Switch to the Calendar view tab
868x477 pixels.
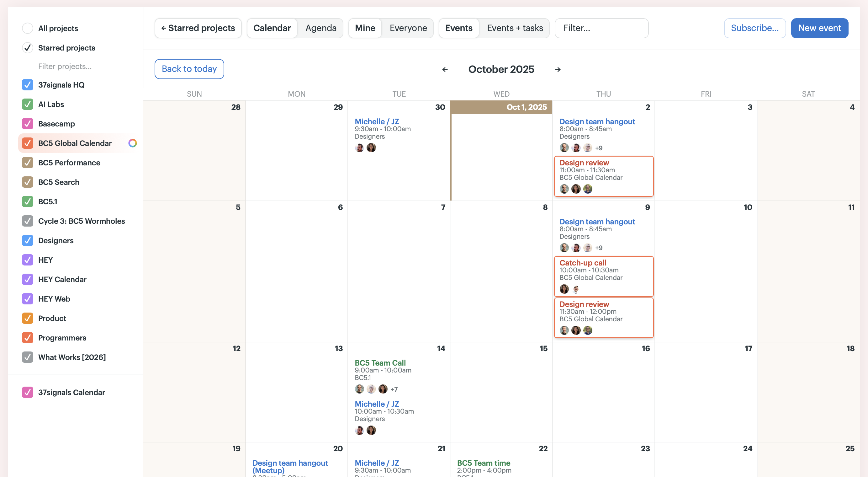272,28
